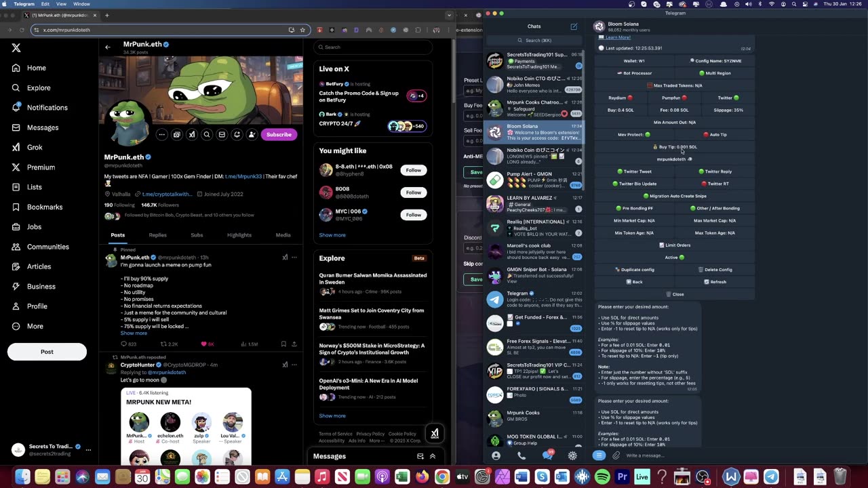Screen dimensions: 868x488
Task: Open Subs tab on profile
Action: [x=197, y=235]
